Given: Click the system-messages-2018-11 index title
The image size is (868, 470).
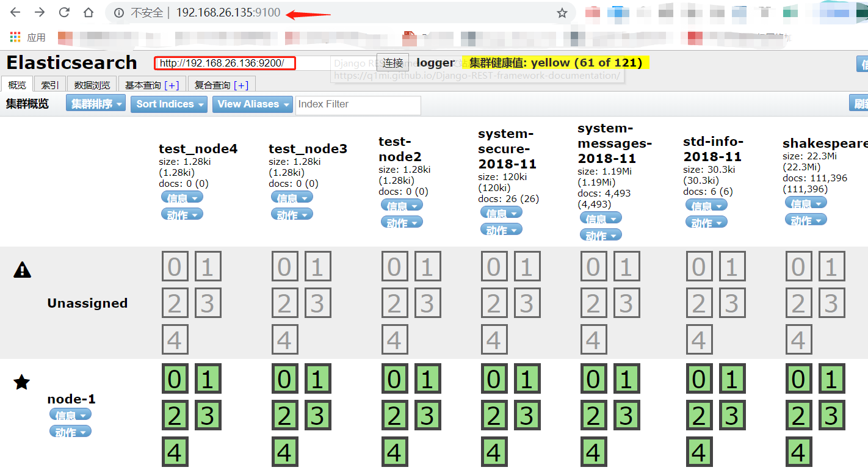Looking at the screenshot, I should (x=615, y=143).
